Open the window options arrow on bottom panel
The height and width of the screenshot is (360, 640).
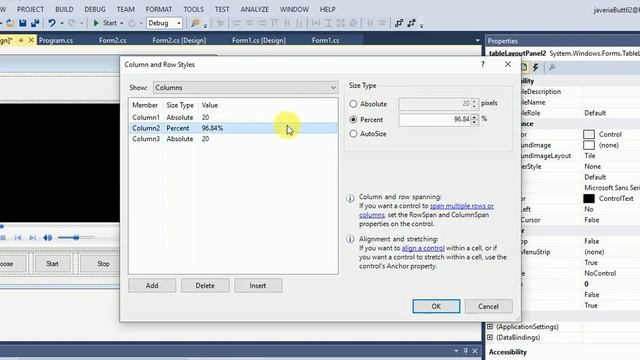point(456,351)
